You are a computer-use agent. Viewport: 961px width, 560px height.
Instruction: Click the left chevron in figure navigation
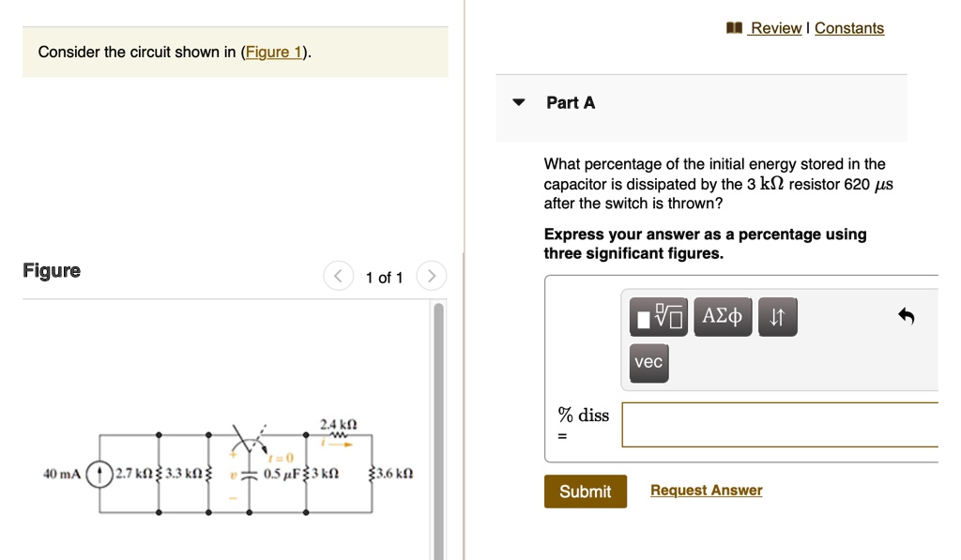click(338, 276)
